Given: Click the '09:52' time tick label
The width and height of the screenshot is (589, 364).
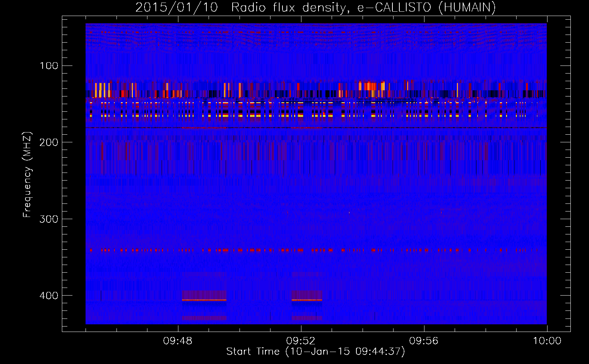Looking at the screenshot, I should coord(301,341).
